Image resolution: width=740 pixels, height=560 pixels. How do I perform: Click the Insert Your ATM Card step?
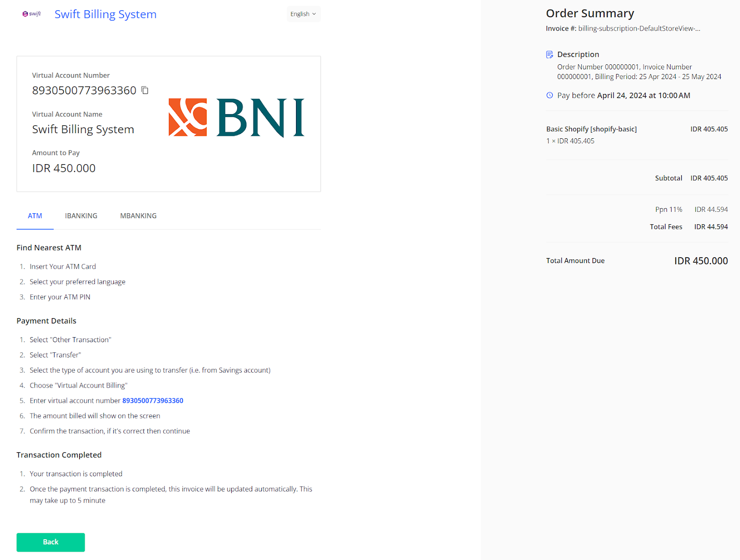pyautogui.click(x=63, y=266)
